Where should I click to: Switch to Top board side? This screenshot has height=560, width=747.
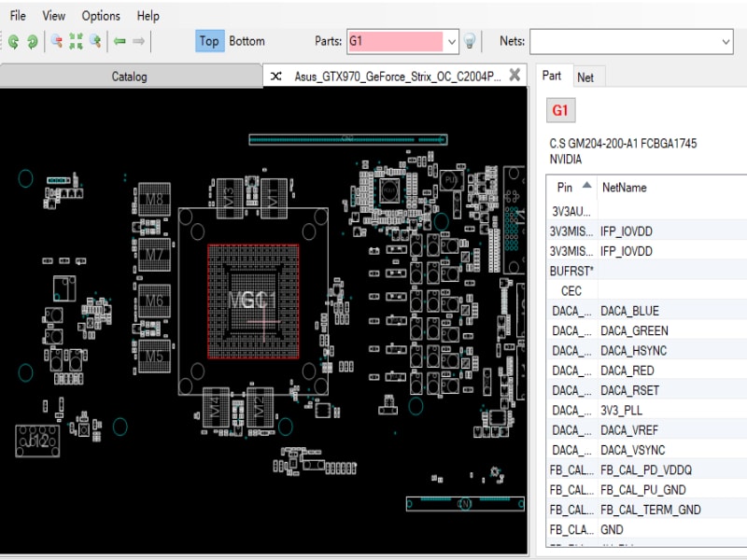(209, 41)
